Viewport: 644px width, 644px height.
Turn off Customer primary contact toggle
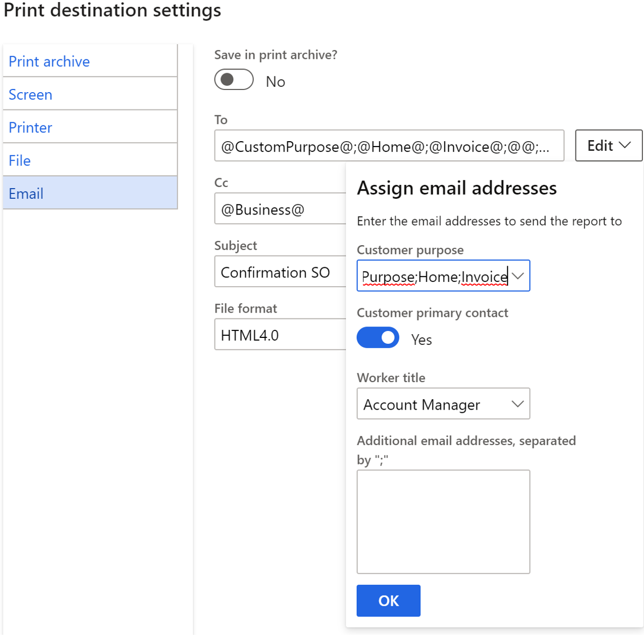378,337
